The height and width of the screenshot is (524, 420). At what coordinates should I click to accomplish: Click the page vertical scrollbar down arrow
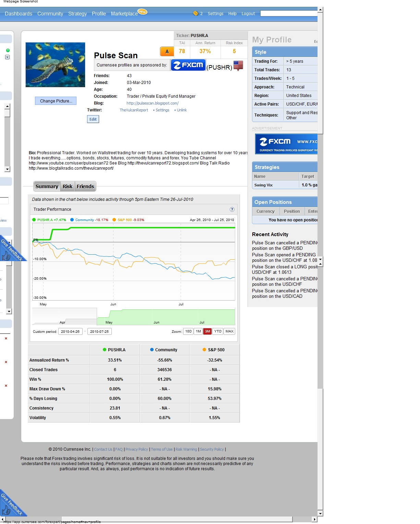pyautogui.click(x=320, y=513)
